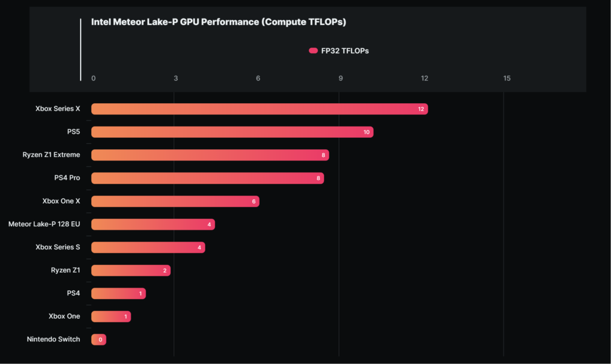Click the value 0 on Nintendo Switch bar
This screenshot has height=364, width=611.
[x=100, y=340]
